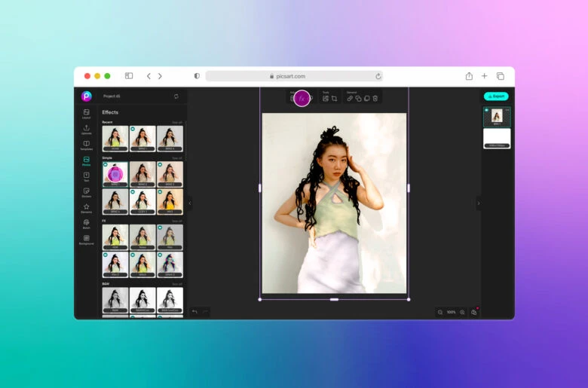Click the Picsart logo icon
The image size is (588, 388).
pos(87,96)
